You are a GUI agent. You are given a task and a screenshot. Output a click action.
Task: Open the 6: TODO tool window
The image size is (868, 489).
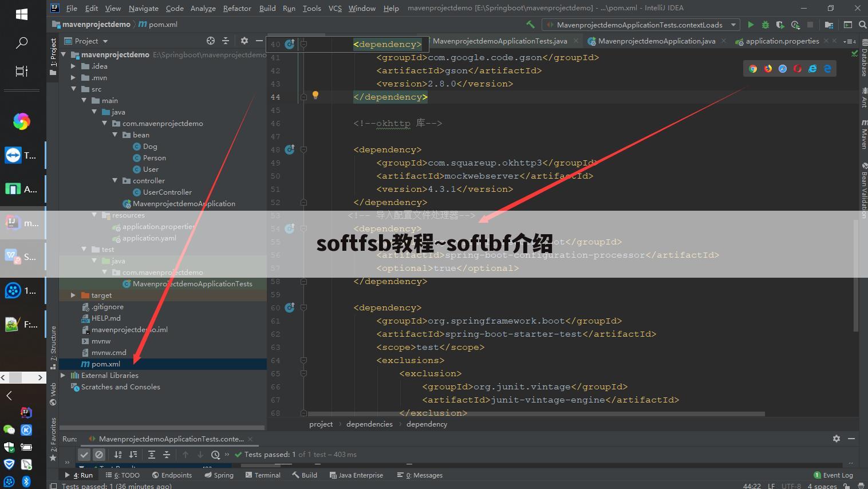click(x=123, y=475)
